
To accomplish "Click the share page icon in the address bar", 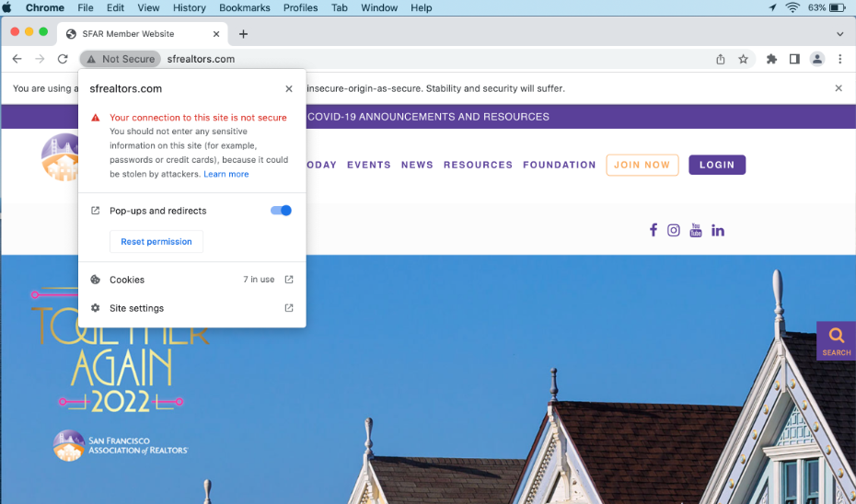I will (721, 59).
